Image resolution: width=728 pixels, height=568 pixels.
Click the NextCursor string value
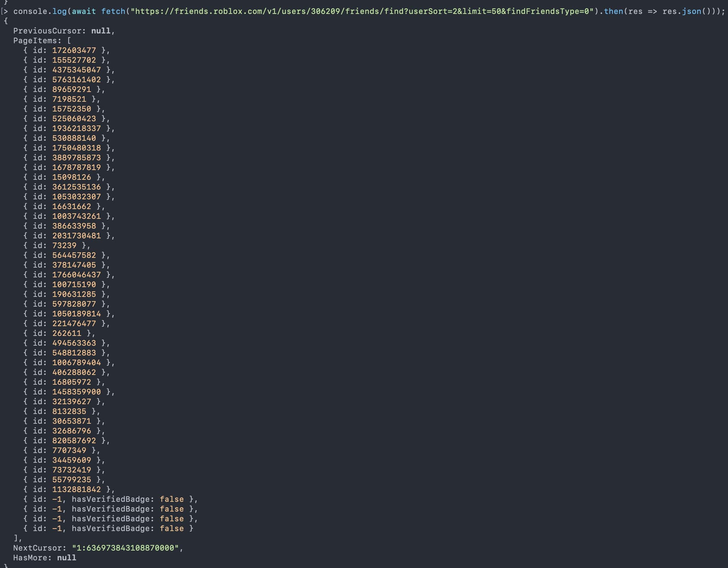coord(125,548)
